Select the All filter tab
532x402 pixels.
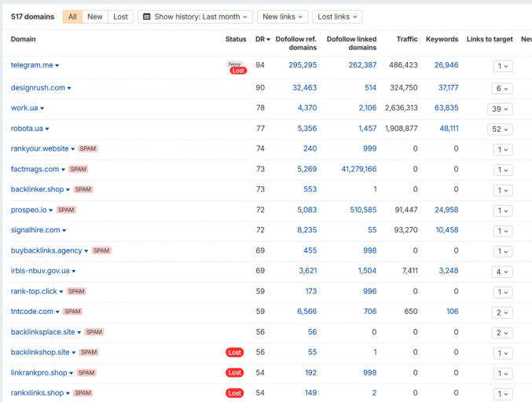72,16
